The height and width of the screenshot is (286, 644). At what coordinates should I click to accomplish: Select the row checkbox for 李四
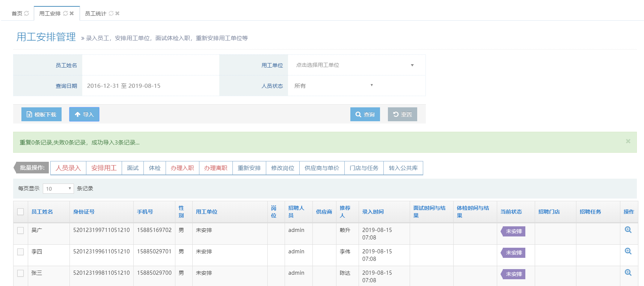21,252
